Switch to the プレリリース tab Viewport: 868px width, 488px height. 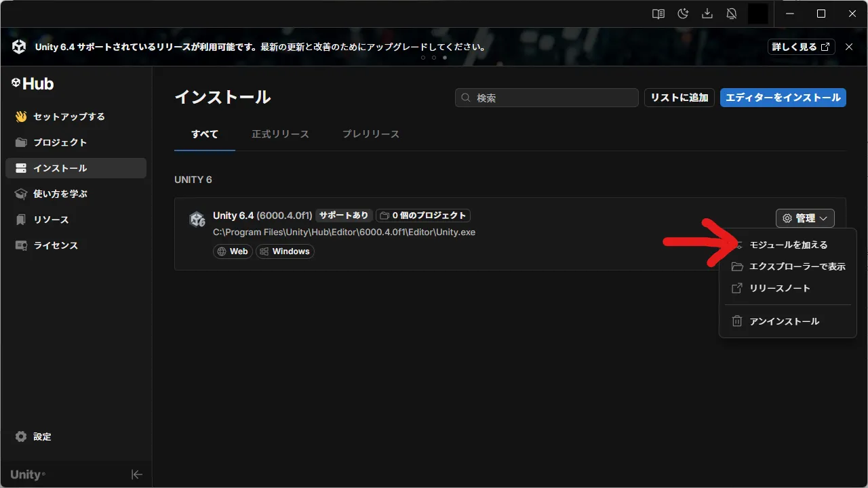coord(370,134)
